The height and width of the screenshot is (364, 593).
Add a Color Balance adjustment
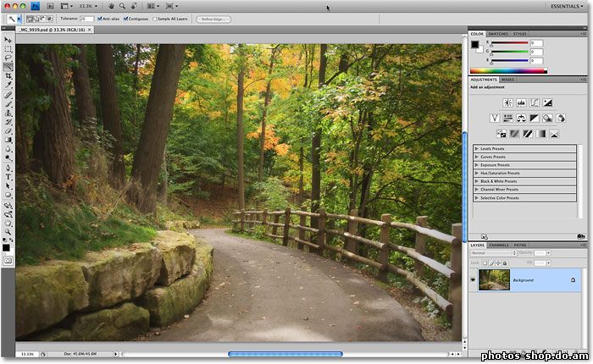[521, 119]
